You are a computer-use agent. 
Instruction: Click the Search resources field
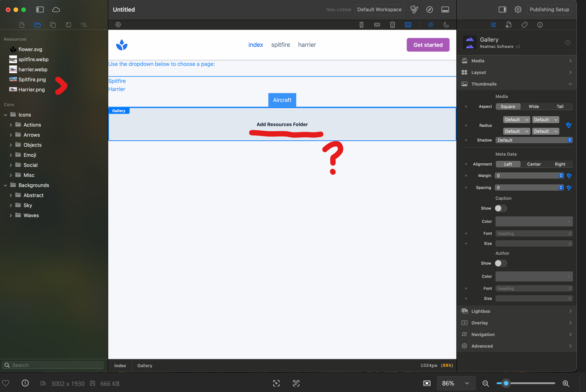[x=53, y=365]
